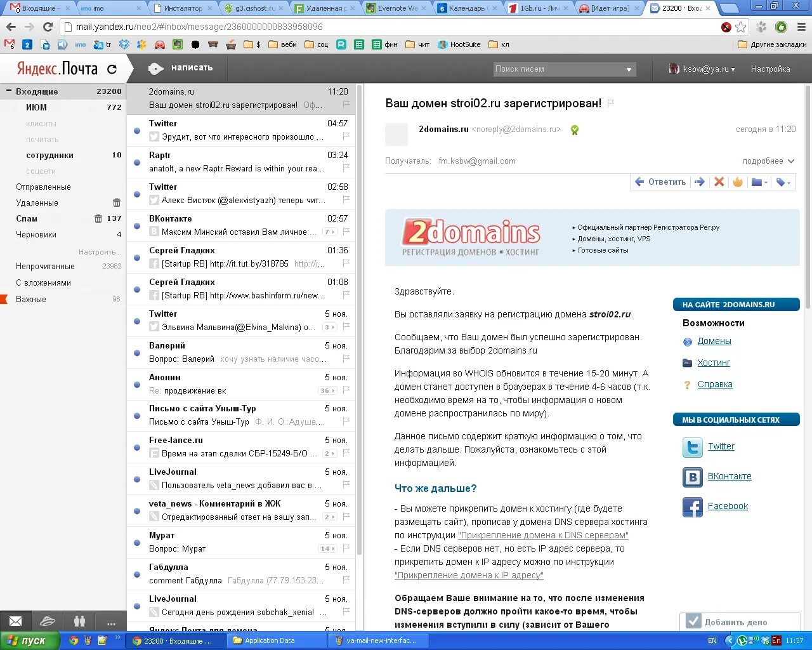
Task: Flag the Raptr message from 03:24
Action: pos(346,168)
